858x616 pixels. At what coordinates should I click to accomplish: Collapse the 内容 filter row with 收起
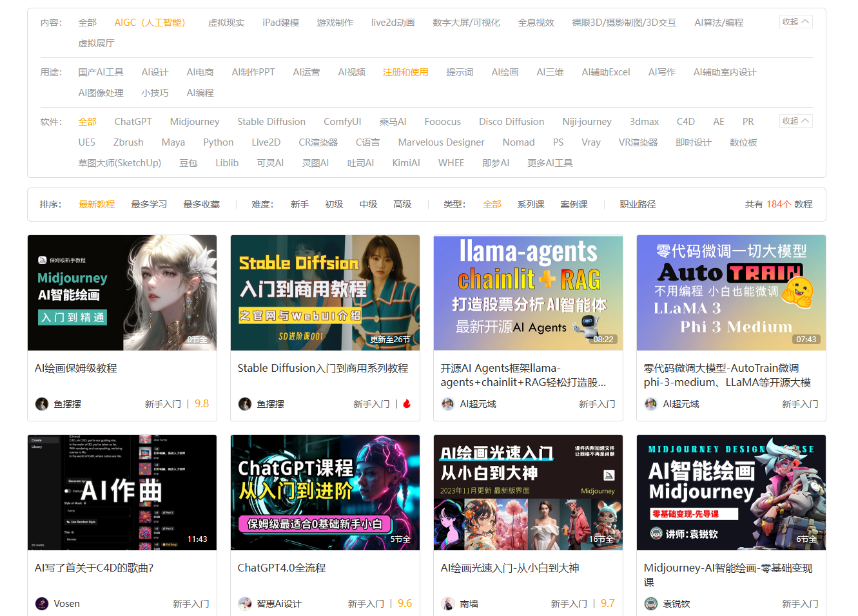[795, 22]
